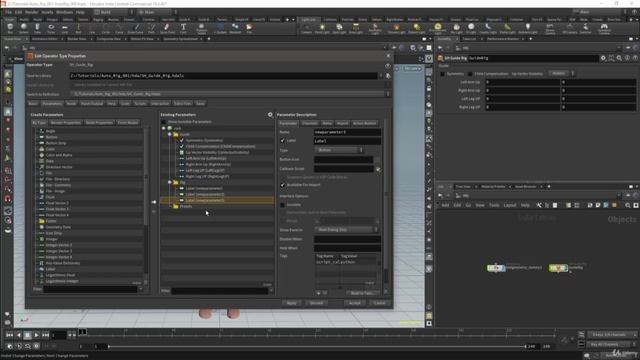Toggle the Available For Import checkbox
This screenshot has height=360, width=640.
[282, 185]
